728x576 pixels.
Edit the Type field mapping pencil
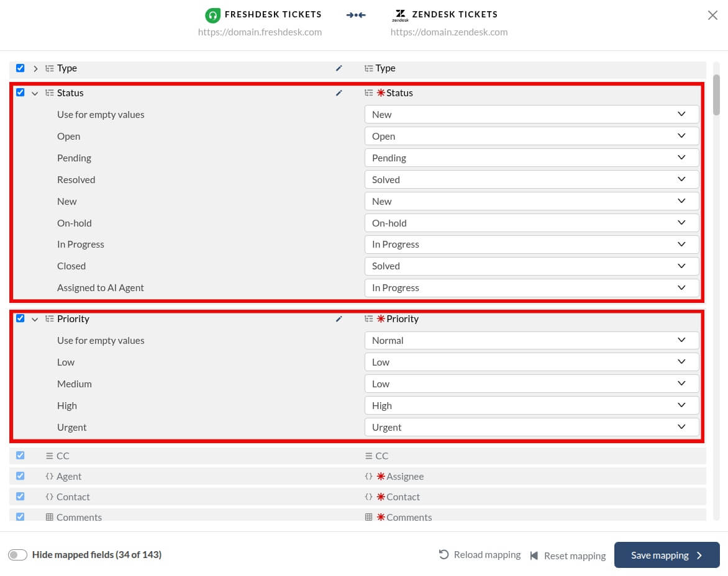[339, 68]
